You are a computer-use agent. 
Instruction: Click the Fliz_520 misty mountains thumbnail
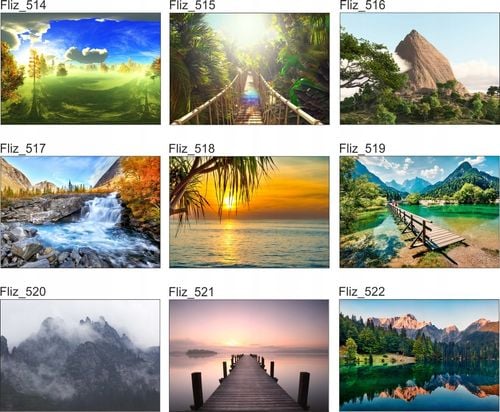pyautogui.click(x=80, y=355)
